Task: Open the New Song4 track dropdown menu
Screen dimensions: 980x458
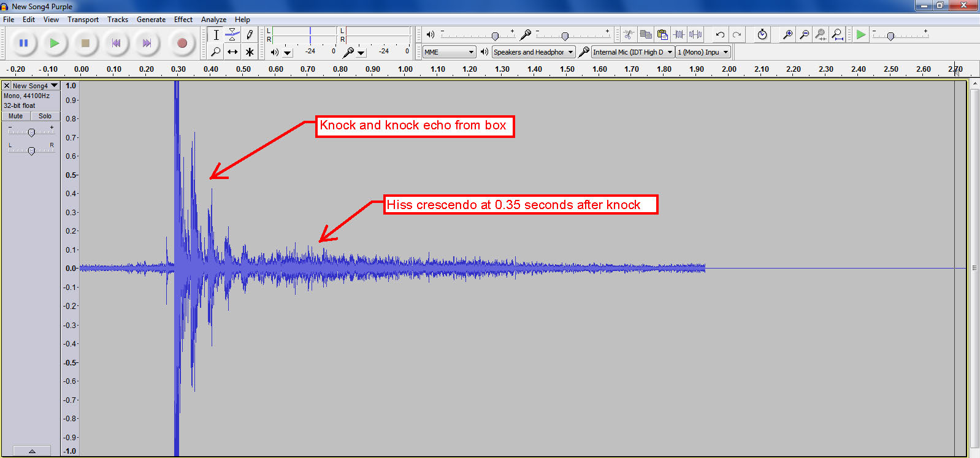Action: pyautogui.click(x=36, y=86)
